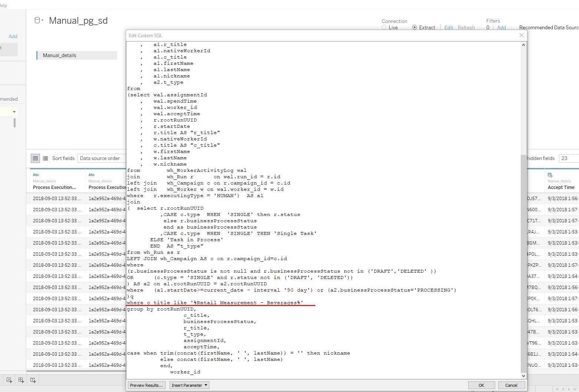Click Refresh link for the extract
579x392 pixels.
[466, 27]
